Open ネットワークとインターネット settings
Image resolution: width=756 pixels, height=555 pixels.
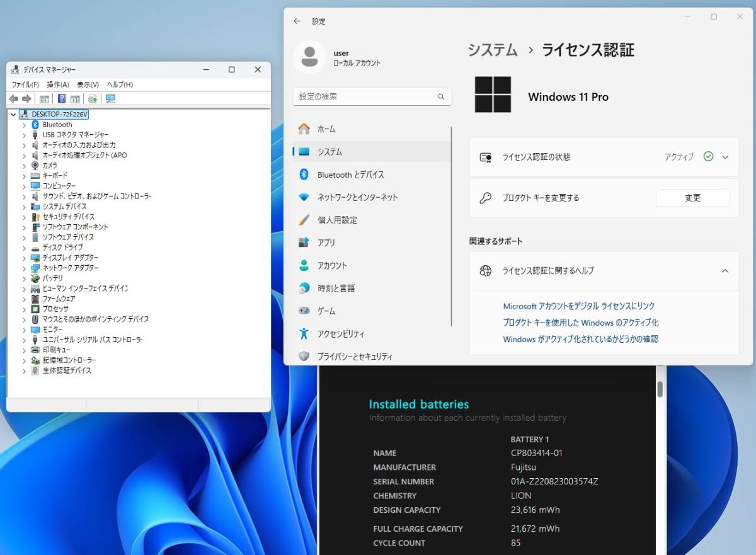point(372,197)
